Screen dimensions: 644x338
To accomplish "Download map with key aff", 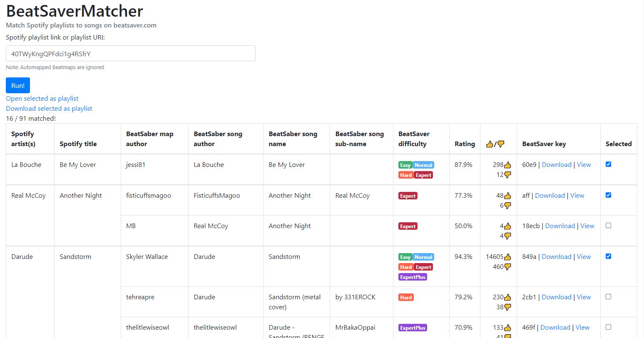I will click(x=550, y=195).
